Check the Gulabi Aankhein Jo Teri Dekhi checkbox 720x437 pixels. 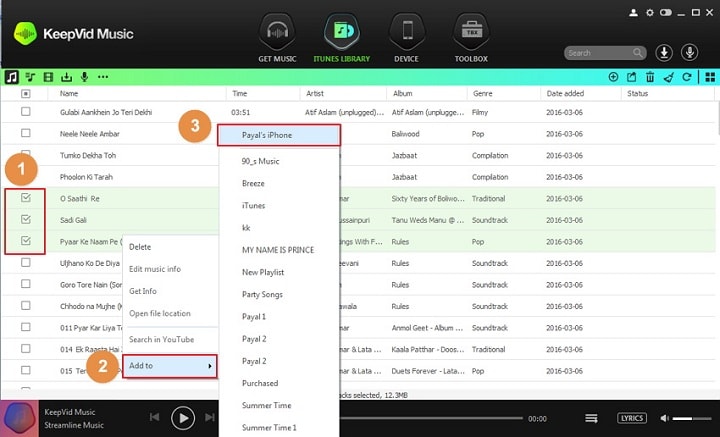[26, 112]
